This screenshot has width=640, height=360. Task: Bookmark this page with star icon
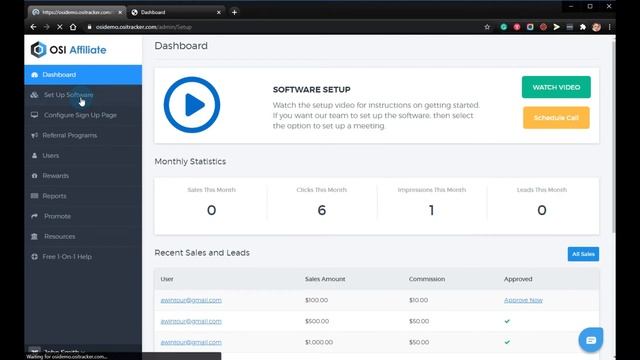(487, 27)
